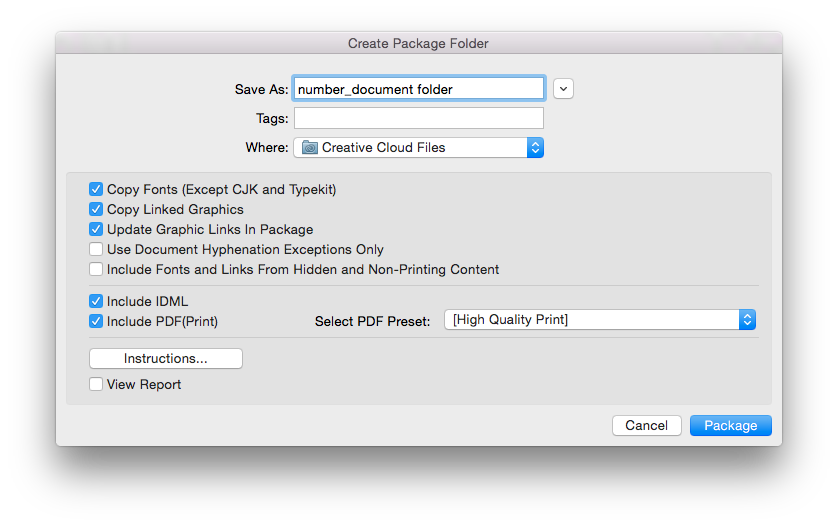The width and height of the screenshot is (838, 526).
Task: Click the Cancel button
Action: (647, 426)
